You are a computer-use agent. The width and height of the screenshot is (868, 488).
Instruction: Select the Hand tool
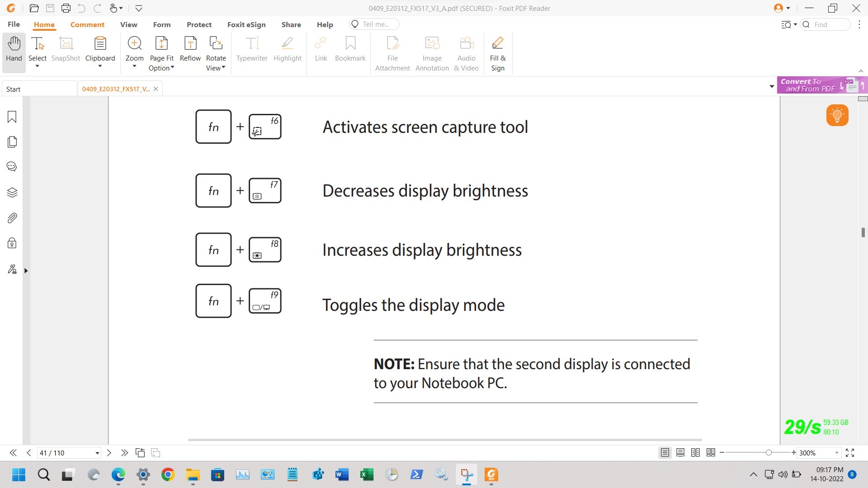click(14, 49)
